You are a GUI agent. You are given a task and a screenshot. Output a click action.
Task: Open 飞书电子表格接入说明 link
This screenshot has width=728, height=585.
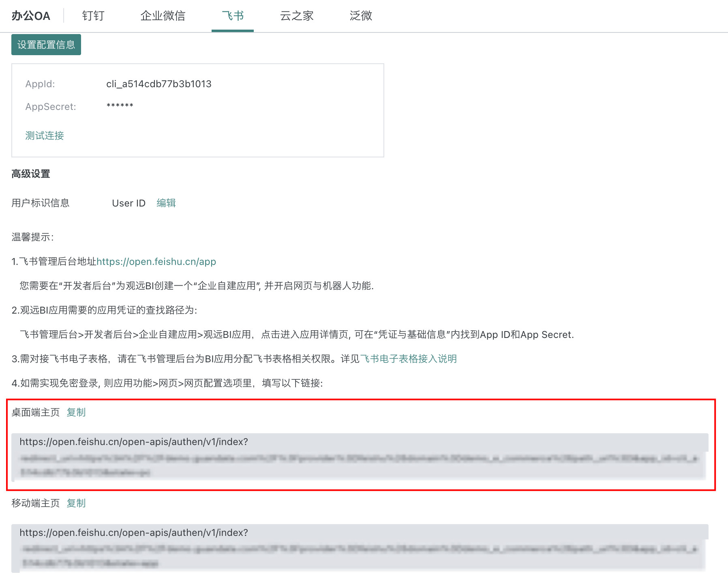409,359
